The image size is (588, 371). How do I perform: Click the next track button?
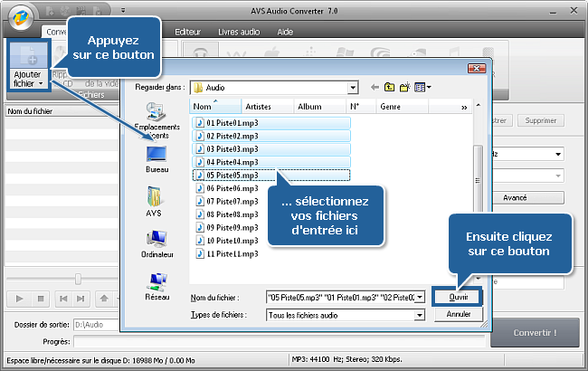tap(81, 299)
